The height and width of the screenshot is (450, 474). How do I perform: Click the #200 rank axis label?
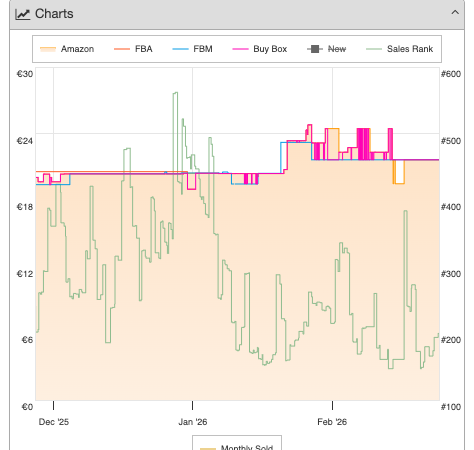[451, 340]
